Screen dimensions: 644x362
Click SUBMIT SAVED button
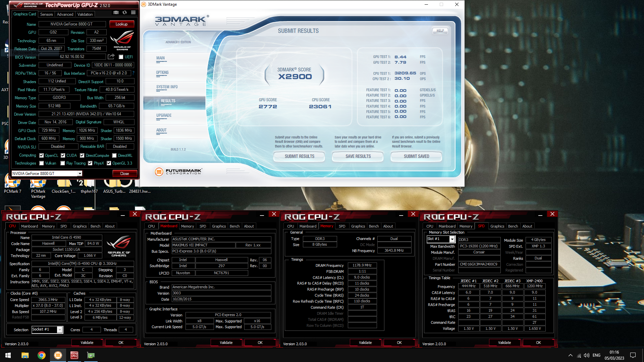(416, 156)
